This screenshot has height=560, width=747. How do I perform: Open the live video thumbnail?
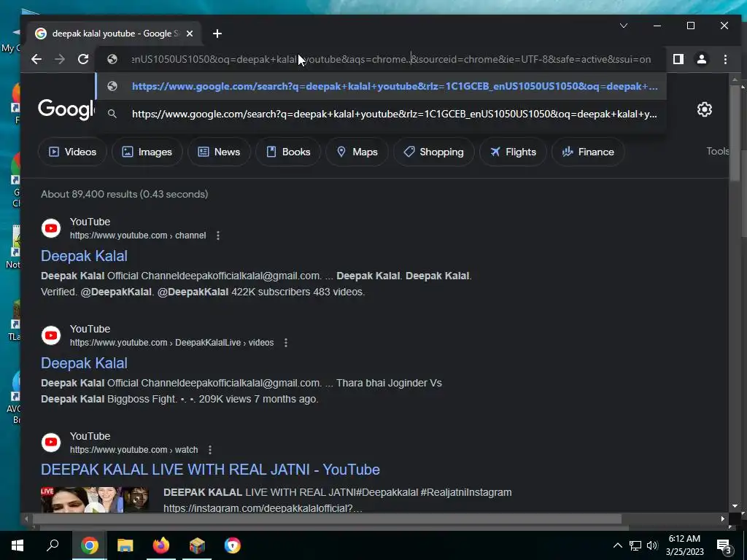tap(95, 499)
